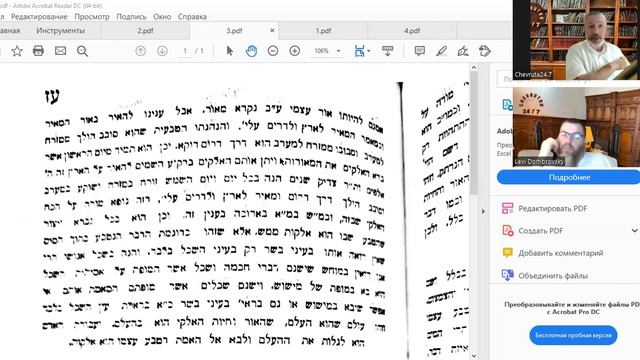Viewport: 640px width, 360px height.
Task: Open the Окно menu
Action: [162, 17]
